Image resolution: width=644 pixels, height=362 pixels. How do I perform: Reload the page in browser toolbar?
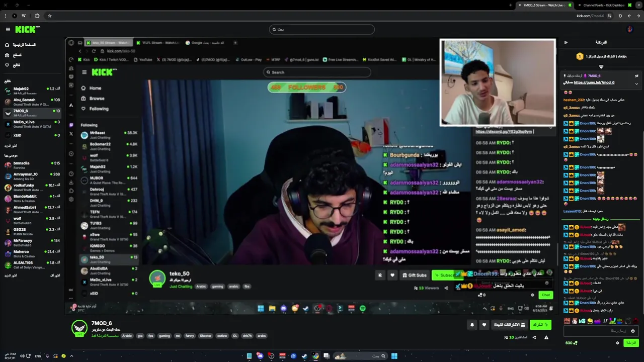pos(620,16)
